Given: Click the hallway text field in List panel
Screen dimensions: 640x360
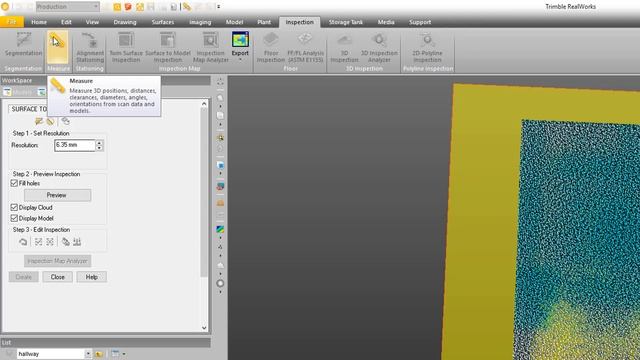Looking at the screenshot, I should pos(51,354).
